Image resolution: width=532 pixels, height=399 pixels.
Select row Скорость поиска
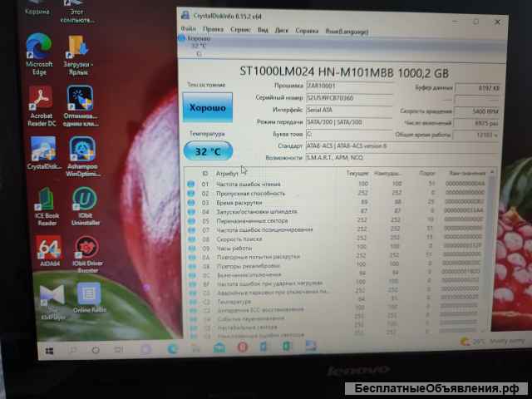coord(337,239)
